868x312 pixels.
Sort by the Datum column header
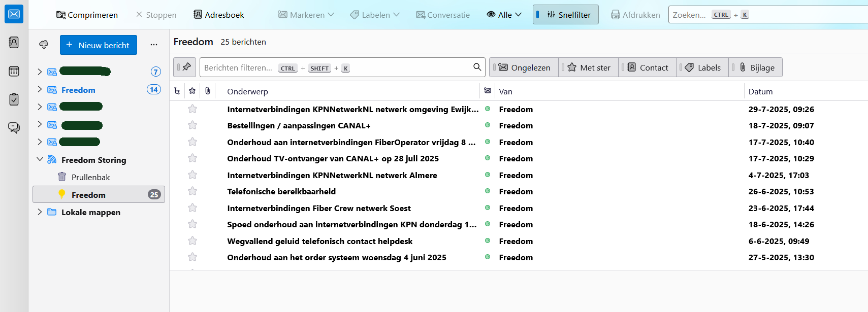[x=760, y=91]
